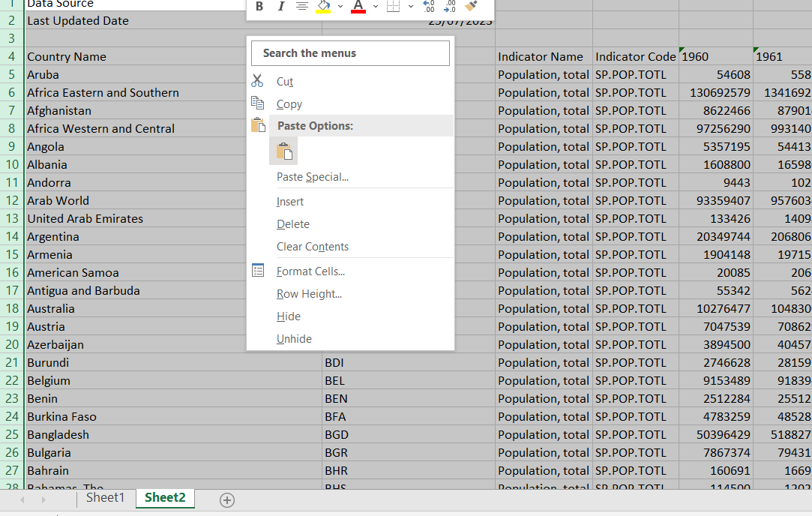Open the Paste Special dialog
This screenshot has width=812, height=516.
[312, 178]
